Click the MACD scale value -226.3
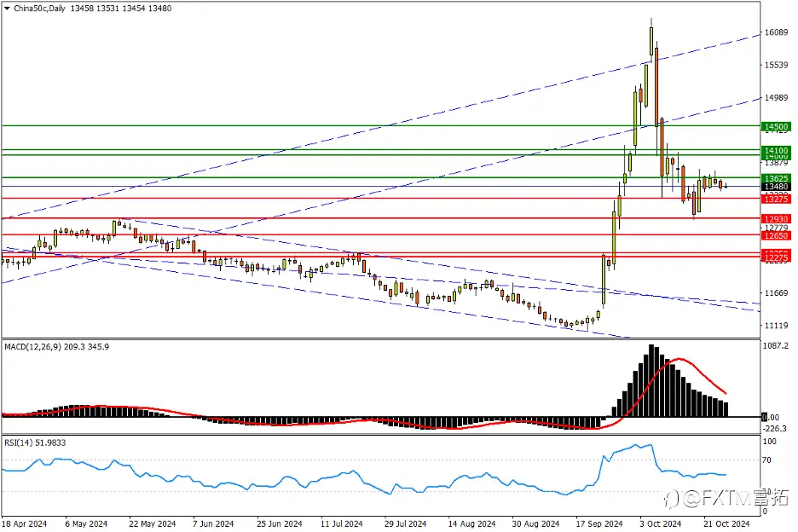Viewport: 798px width, 532px height. [x=775, y=429]
